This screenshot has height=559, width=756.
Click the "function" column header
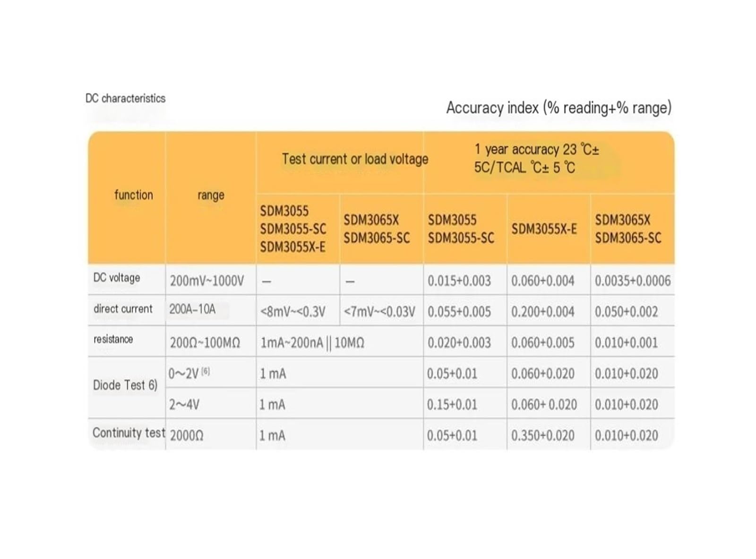pos(134,195)
